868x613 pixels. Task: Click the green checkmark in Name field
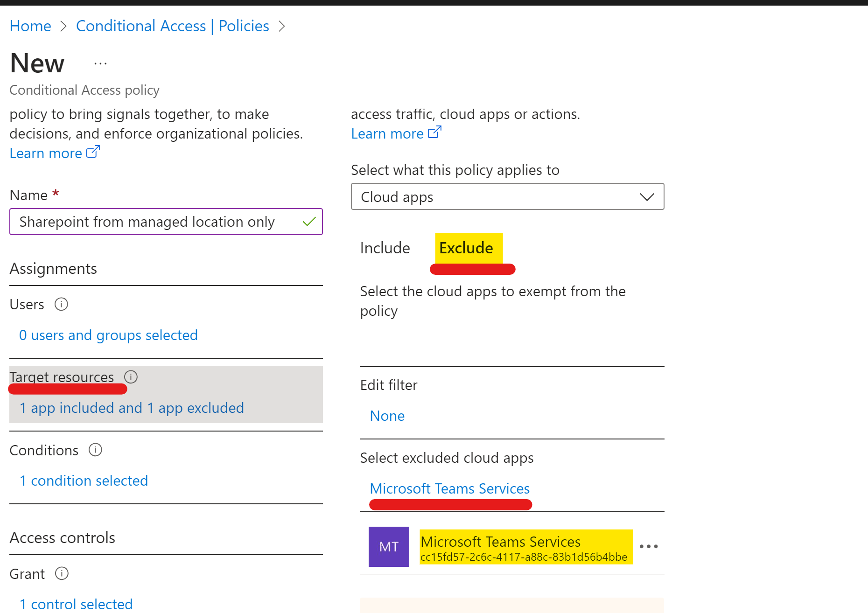(x=309, y=222)
